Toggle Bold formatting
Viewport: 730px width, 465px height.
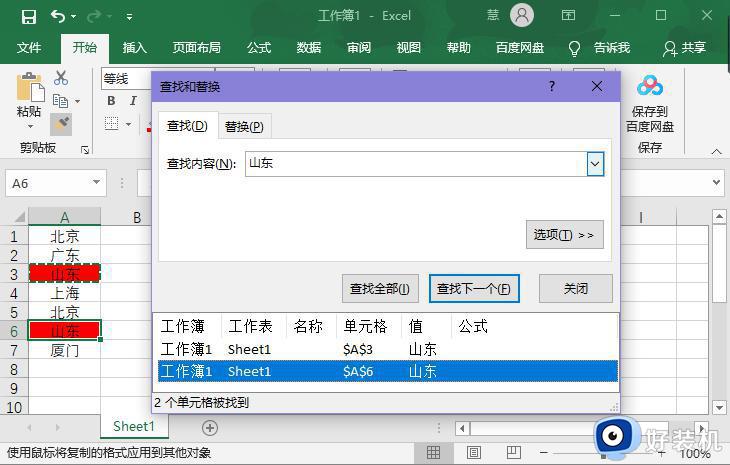click(x=111, y=101)
